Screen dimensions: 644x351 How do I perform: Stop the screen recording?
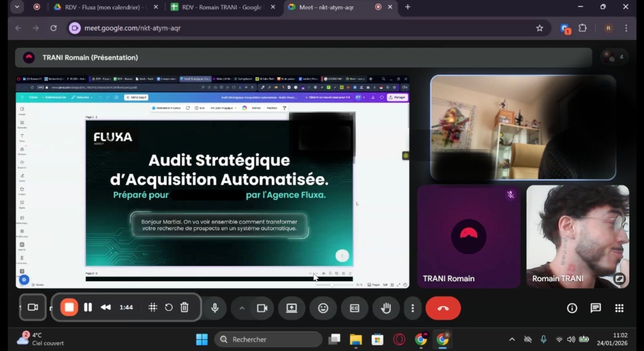pyautogui.click(x=69, y=307)
